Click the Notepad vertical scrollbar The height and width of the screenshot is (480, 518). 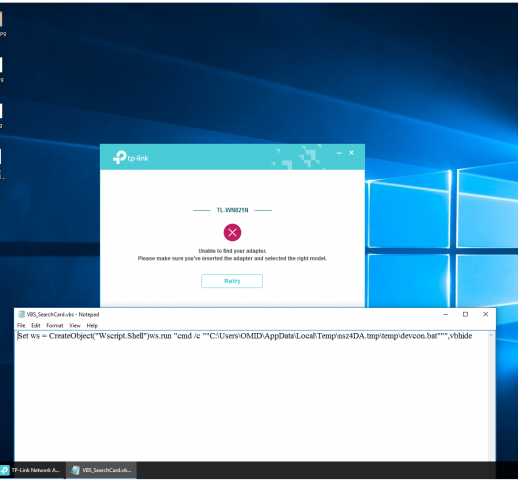click(491, 397)
